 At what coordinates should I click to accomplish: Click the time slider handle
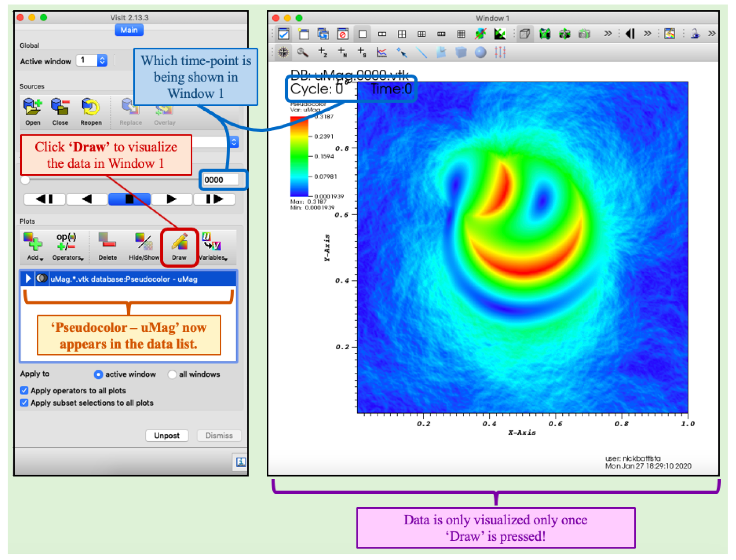click(25, 180)
